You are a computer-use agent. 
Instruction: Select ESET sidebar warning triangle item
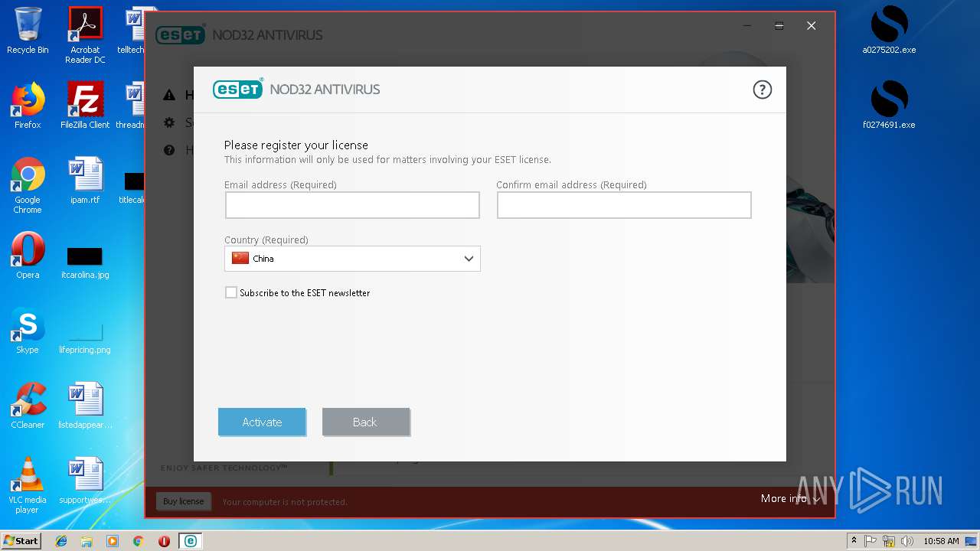[x=169, y=96]
